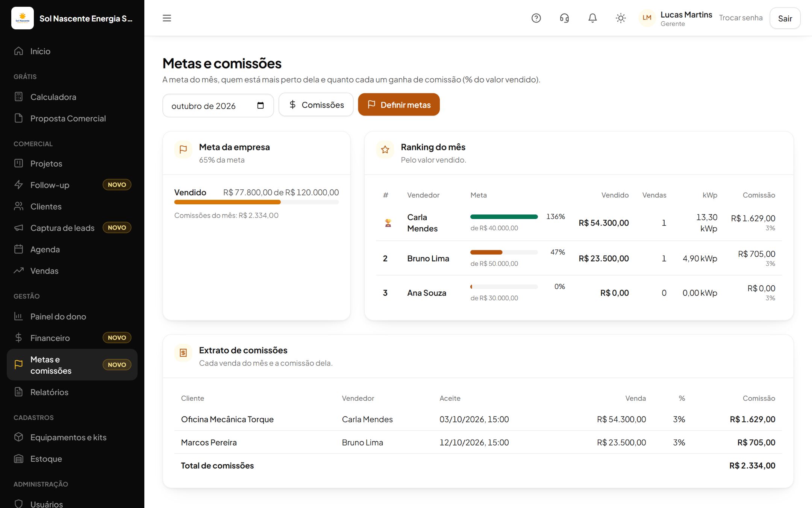Toggle light/dark theme sun icon
The image size is (812, 508).
(621, 18)
